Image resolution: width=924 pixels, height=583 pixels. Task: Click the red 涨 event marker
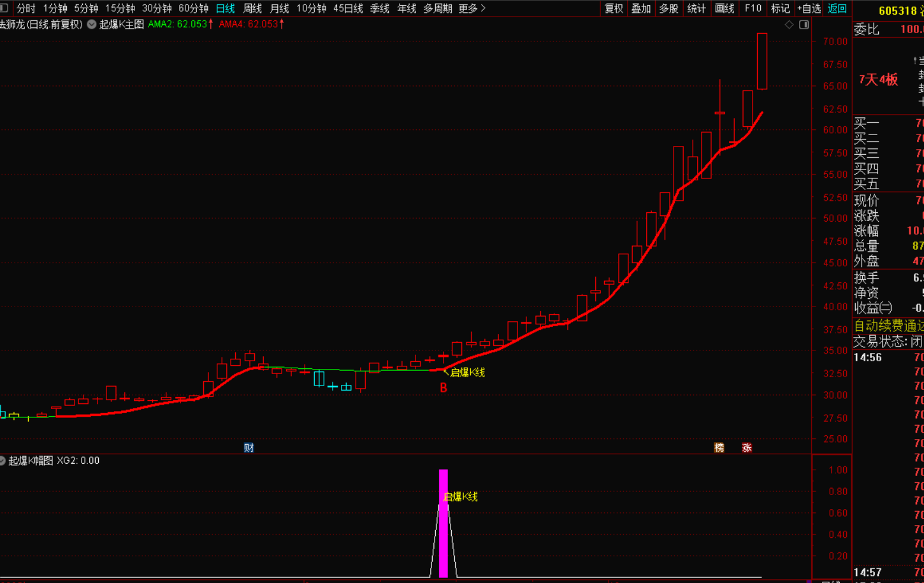pos(747,447)
